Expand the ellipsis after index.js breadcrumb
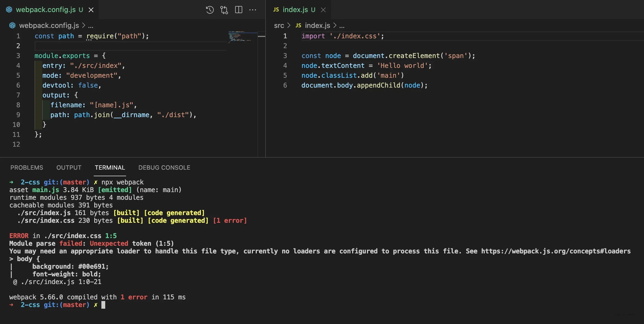The image size is (644, 324). tap(342, 25)
